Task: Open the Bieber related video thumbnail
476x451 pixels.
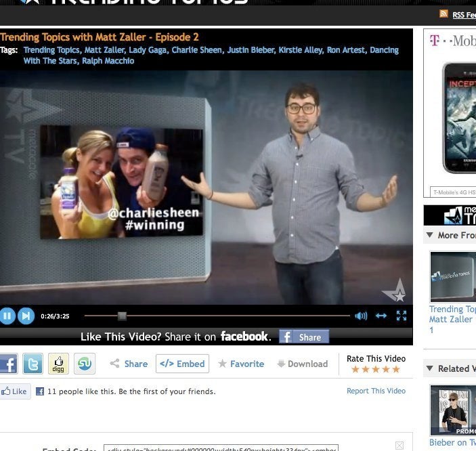Action: 453,410
